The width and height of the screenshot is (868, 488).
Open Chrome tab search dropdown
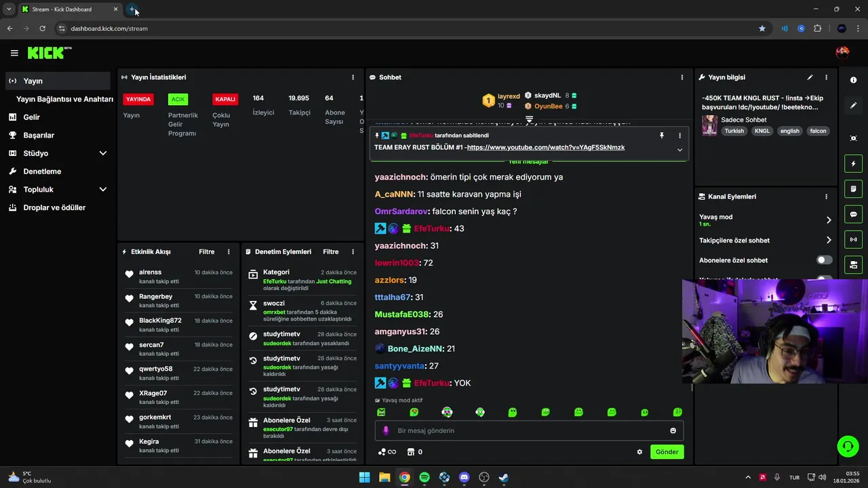[9, 9]
